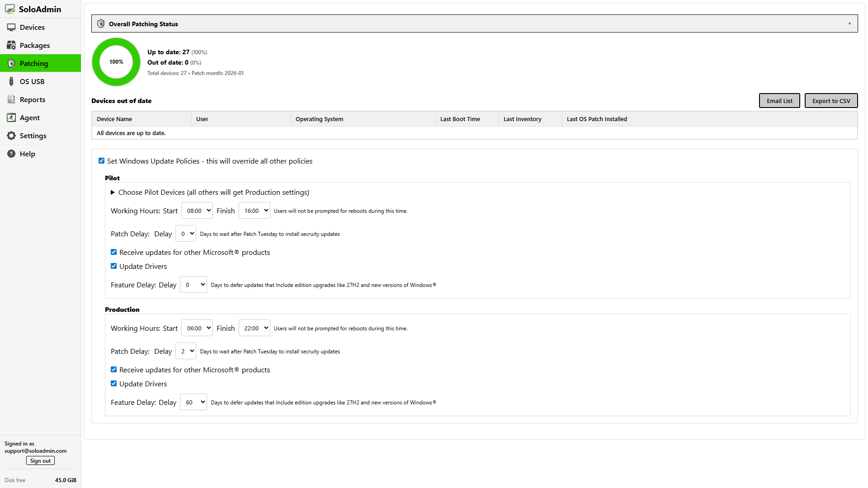Click the Help question mark icon
Image resolution: width=868 pixels, height=488 pixels.
[x=11, y=154]
